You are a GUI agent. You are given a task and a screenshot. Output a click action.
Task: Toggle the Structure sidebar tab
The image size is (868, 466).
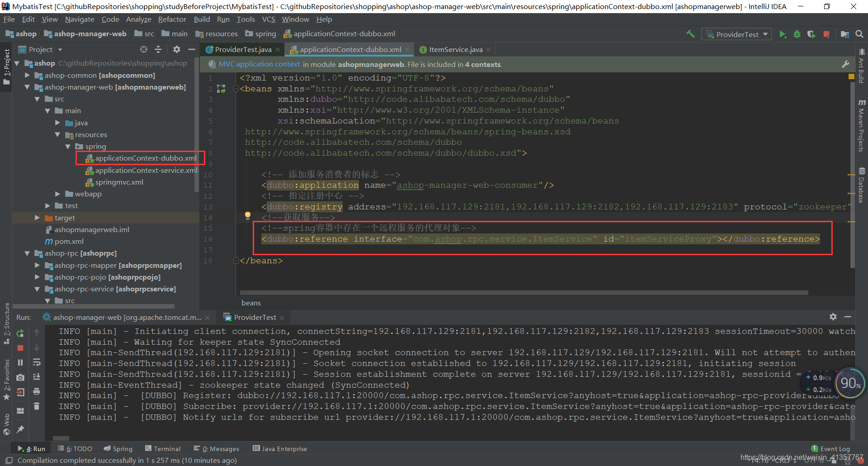point(6,323)
